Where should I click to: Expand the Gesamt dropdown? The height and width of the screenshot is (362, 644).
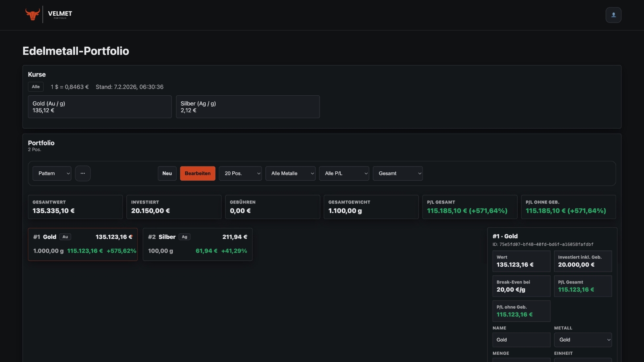tap(397, 173)
